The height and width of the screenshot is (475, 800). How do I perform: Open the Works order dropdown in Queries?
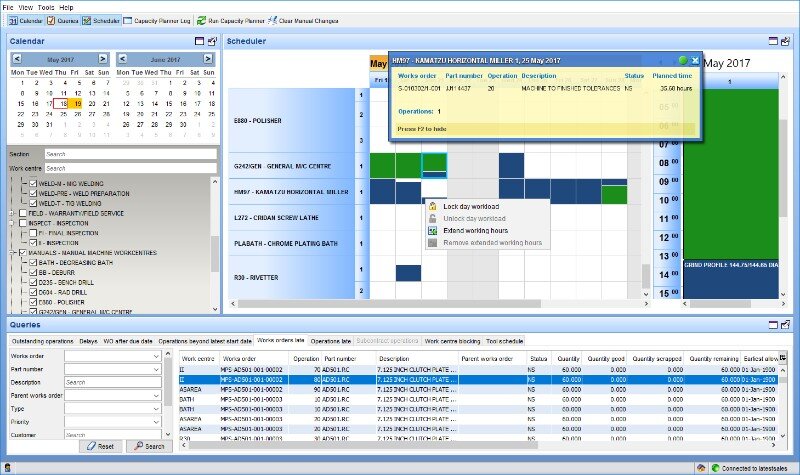point(155,356)
